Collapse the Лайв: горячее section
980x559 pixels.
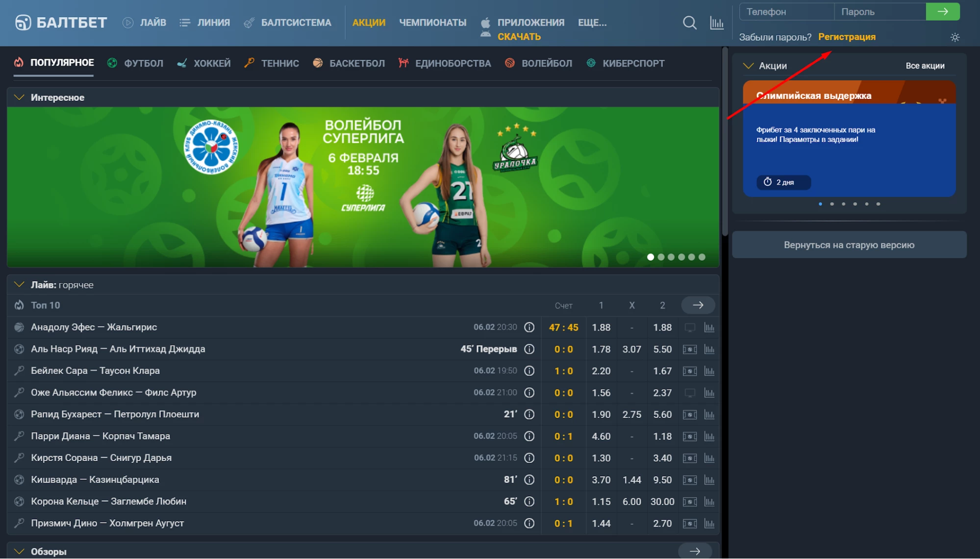coord(19,285)
